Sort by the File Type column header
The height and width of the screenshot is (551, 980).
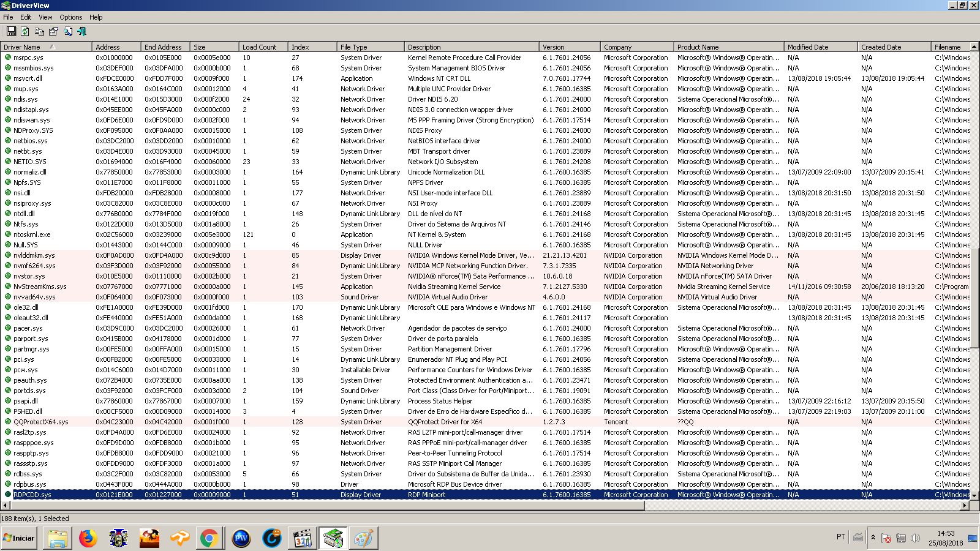[x=371, y=47]
